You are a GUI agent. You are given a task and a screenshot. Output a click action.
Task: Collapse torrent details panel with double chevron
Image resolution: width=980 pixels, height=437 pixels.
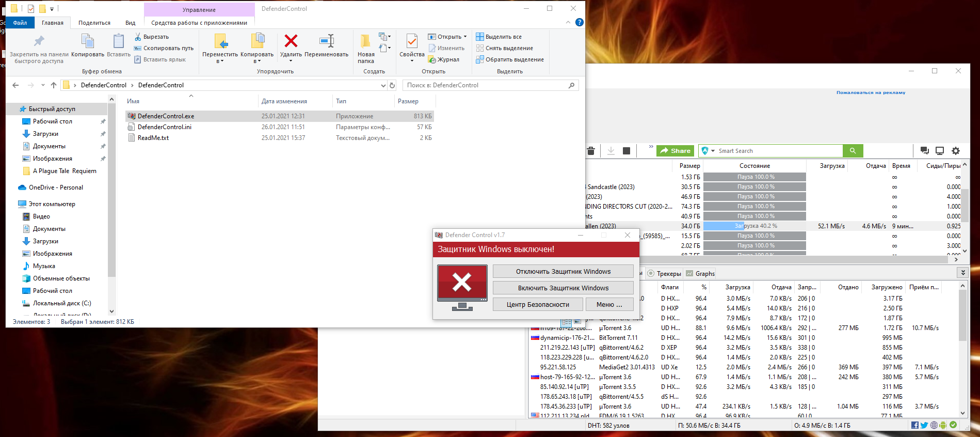coord(962,273)
